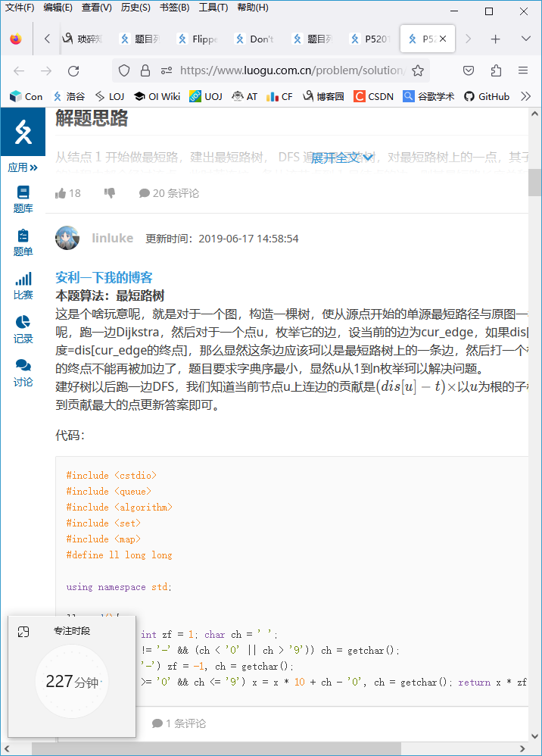Open the Con bookmark

26,96
